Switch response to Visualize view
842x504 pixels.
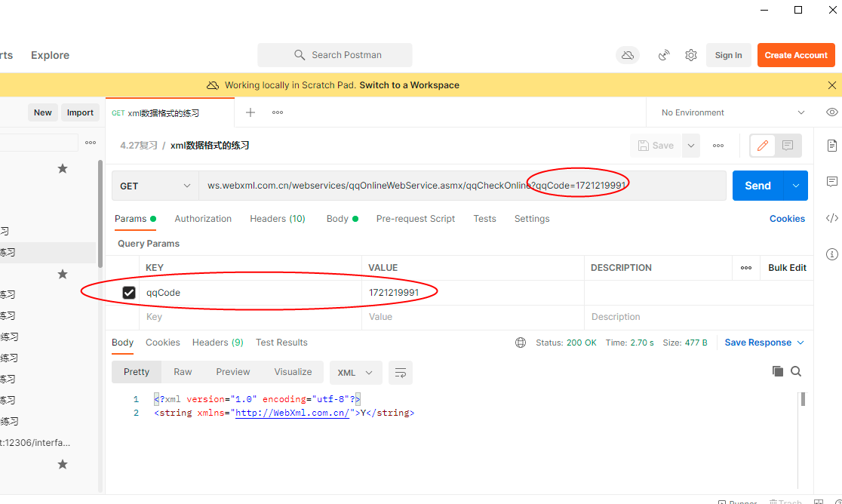pos(293,372)
